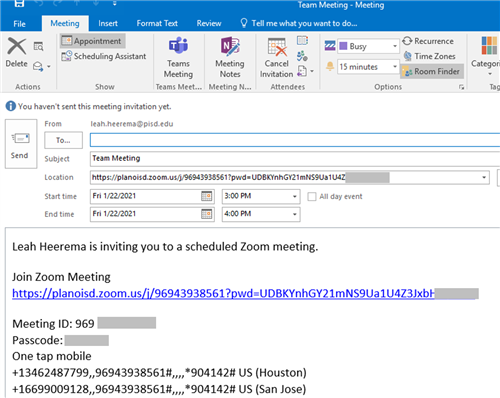Click the Meeting ID: 969 text

point(53,324)
